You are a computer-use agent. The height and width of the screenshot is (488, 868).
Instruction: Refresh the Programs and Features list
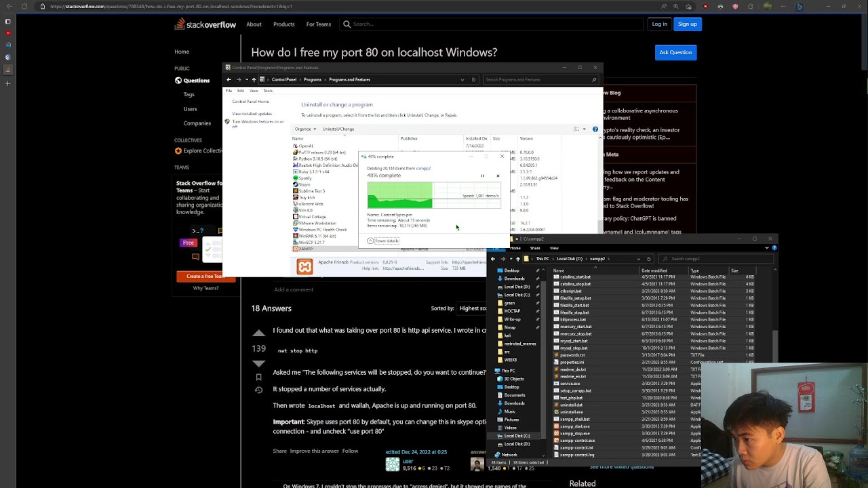474,79
